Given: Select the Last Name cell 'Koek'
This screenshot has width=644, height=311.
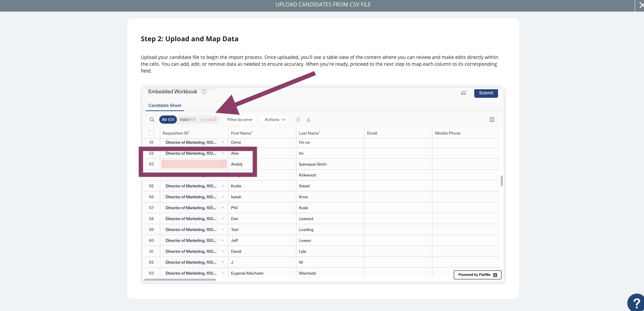Looking at the screenshot, I should (x=330, y=208).
